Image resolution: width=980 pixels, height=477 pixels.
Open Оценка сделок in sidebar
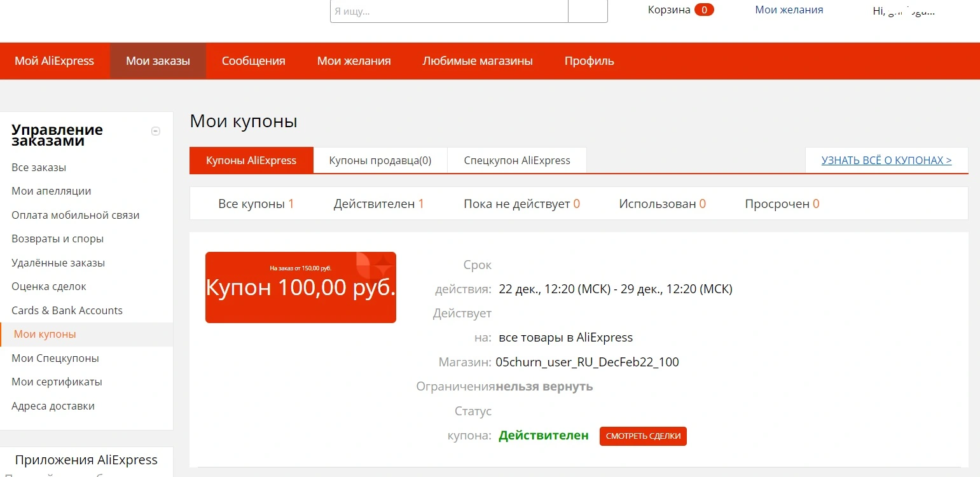click(x=49, y=286)
